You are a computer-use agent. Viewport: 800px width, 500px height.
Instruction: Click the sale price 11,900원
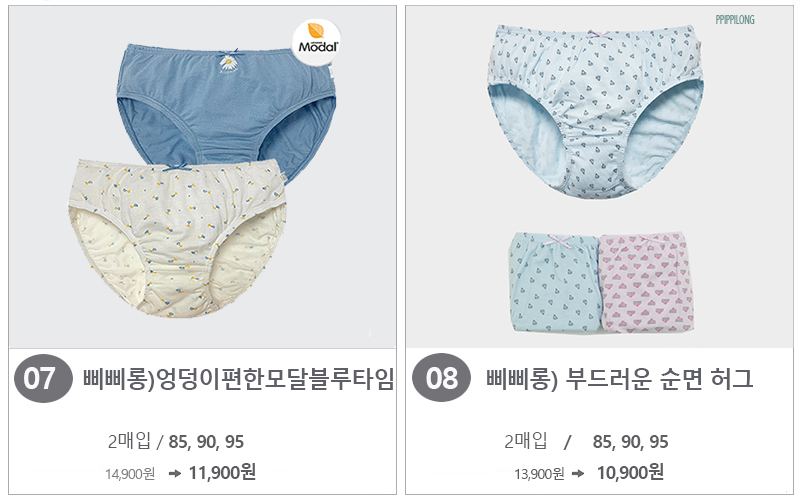pos(222,472)
